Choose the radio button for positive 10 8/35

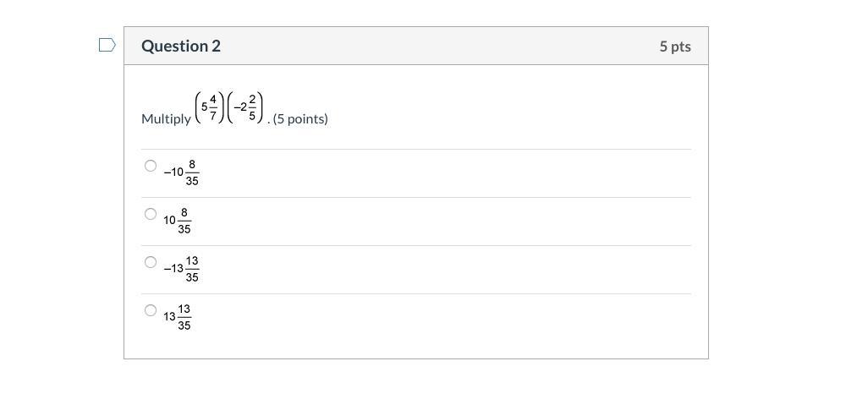151,214
